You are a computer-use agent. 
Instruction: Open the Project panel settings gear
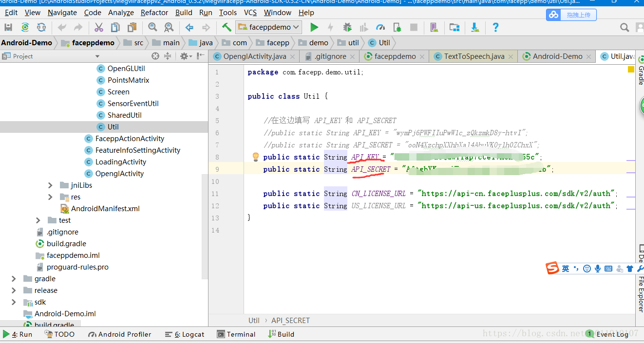tap(184, 56)
